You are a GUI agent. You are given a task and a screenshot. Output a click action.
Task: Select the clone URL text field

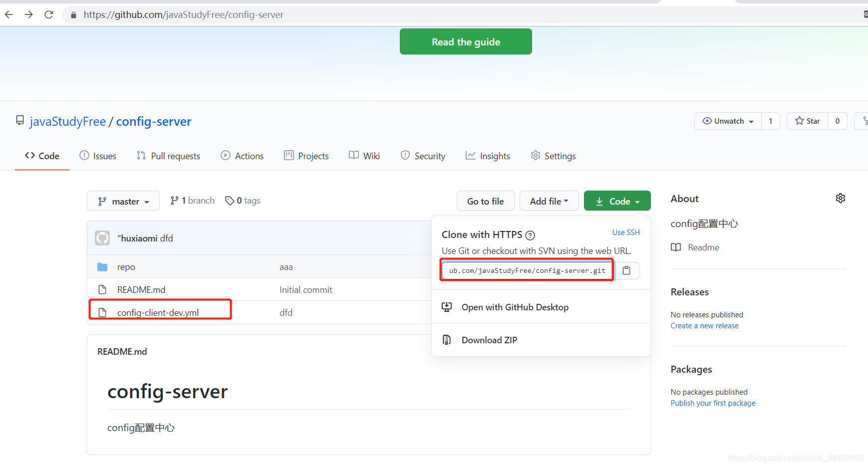coord(527,270)
